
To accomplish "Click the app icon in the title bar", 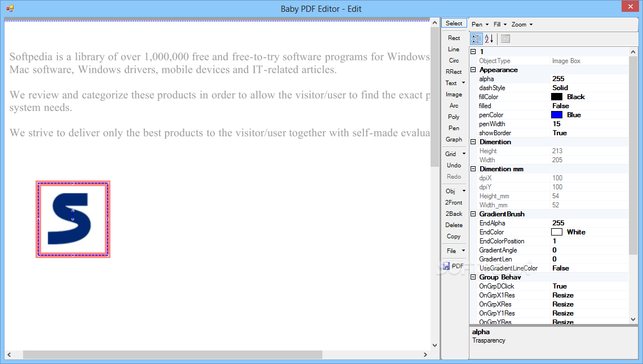I will (10, 8).
